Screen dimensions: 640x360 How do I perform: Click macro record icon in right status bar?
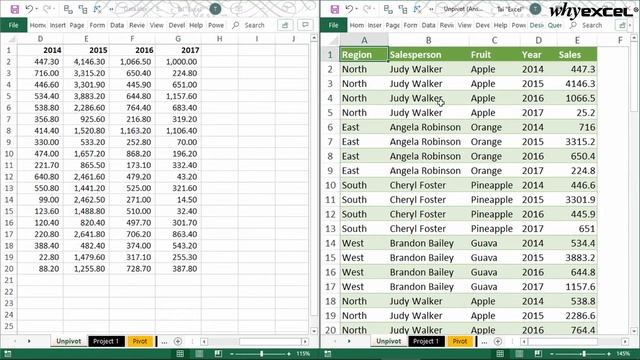click(328, 354)
